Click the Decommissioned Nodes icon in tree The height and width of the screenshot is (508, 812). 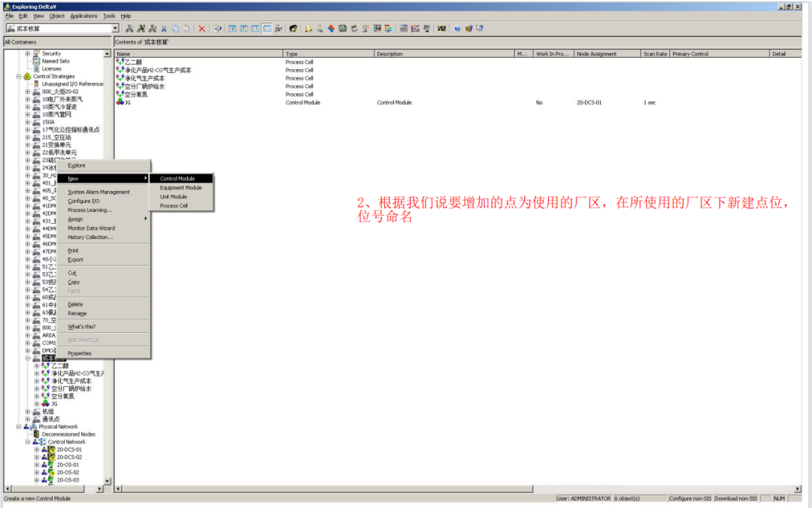coord(36,434)
